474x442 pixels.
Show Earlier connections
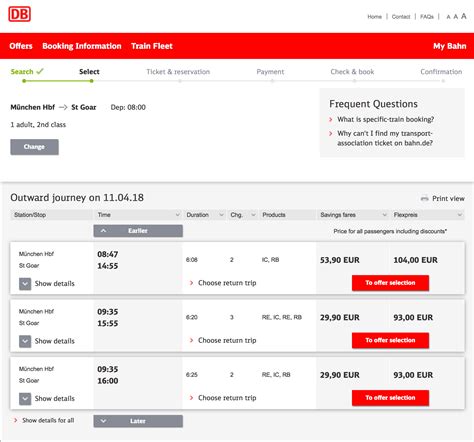(x=138, y=231)
